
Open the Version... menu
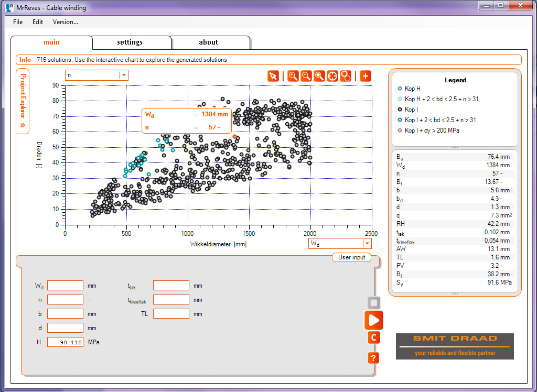click(66, 22)
